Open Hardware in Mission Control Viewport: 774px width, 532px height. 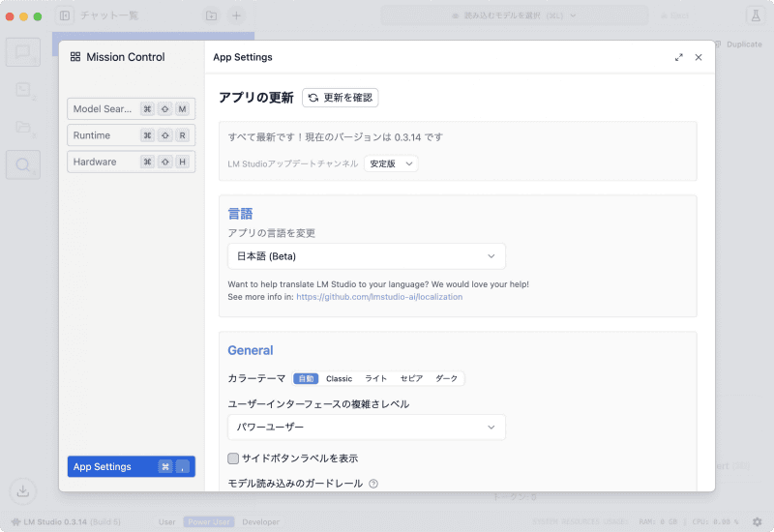[132, 162]
